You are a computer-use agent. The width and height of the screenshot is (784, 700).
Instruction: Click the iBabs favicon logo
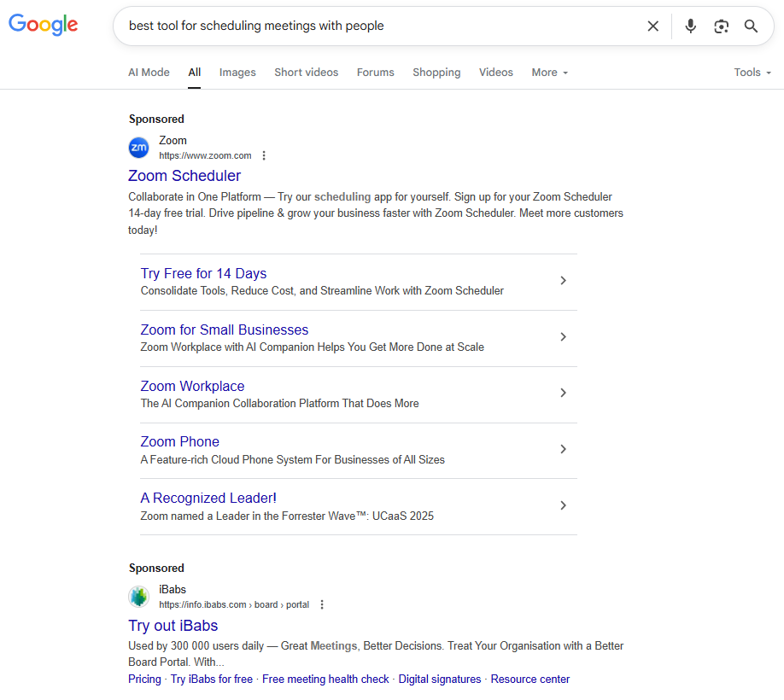point(138,597)
